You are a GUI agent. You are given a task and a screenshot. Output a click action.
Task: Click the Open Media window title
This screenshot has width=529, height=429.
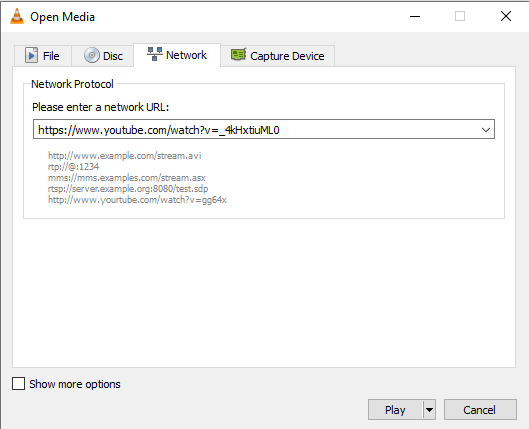pyautogui.click(x=62, y=17)
